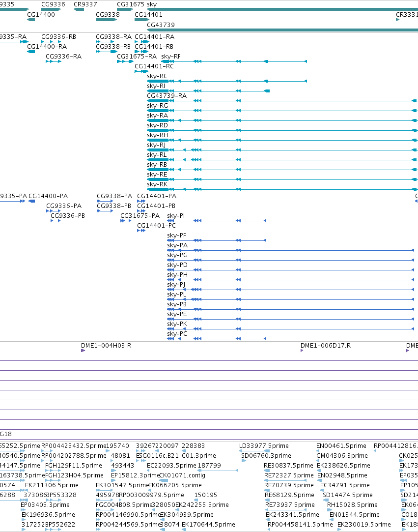Screen dimensions: 418x532
Task: Open transcript label CG14400-RA
Action: (47, 47)
